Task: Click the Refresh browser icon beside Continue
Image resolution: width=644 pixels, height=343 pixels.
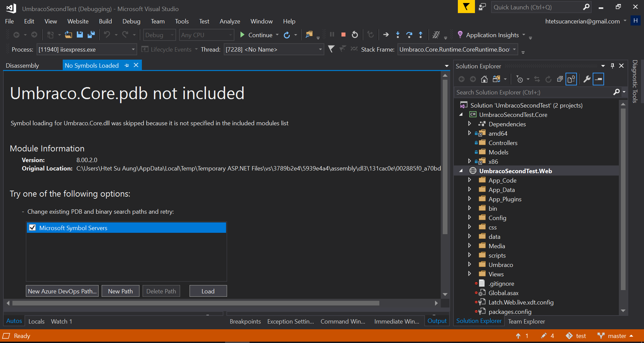Action: 287,35
